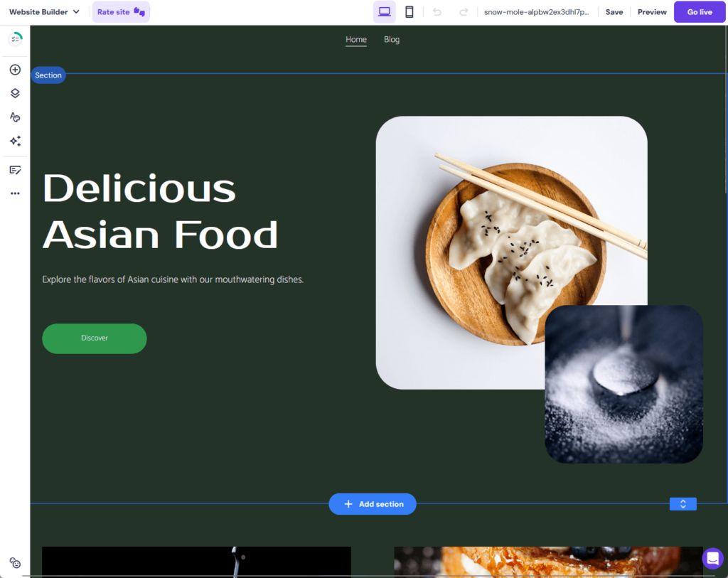Select the Blog navigation item

point(392,40)
